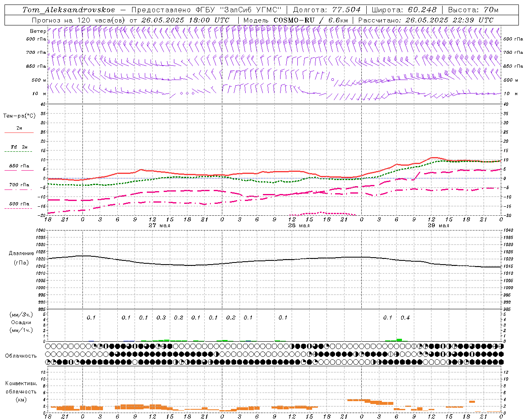Click the 'Облачность' cloud cover label
Image resolution: width=525 pixels, height=420 pixels.
point(21,356)
